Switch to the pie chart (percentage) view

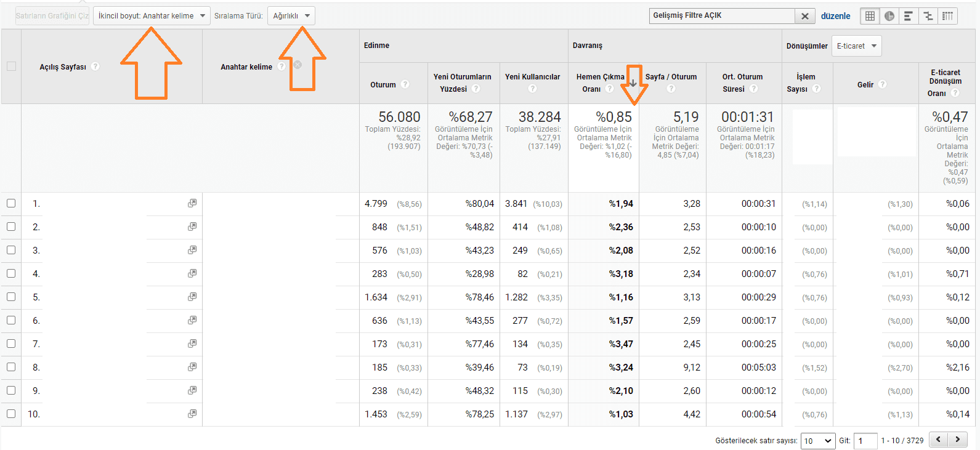[x=889, y=16]
